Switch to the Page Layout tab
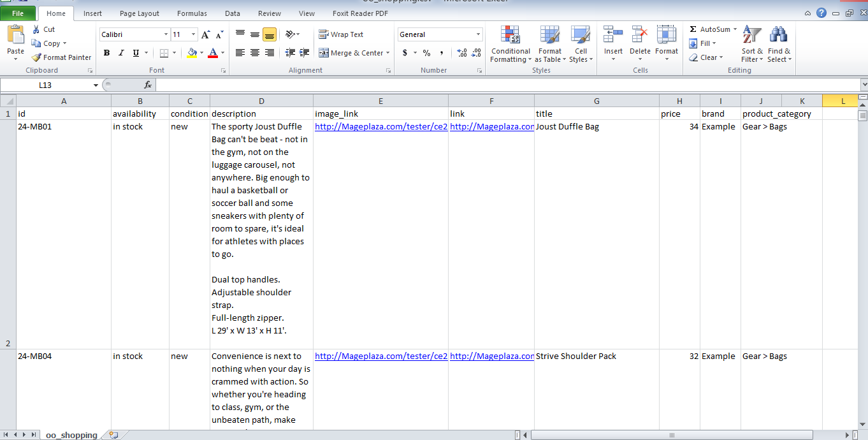The height and width of the screenshot is (440, 868). 140,13
